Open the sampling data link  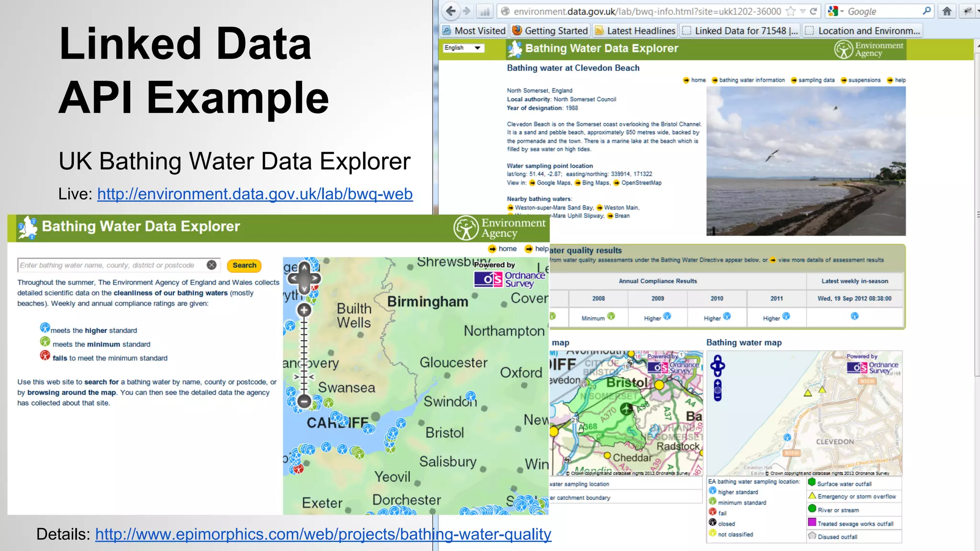pos(813,80)
